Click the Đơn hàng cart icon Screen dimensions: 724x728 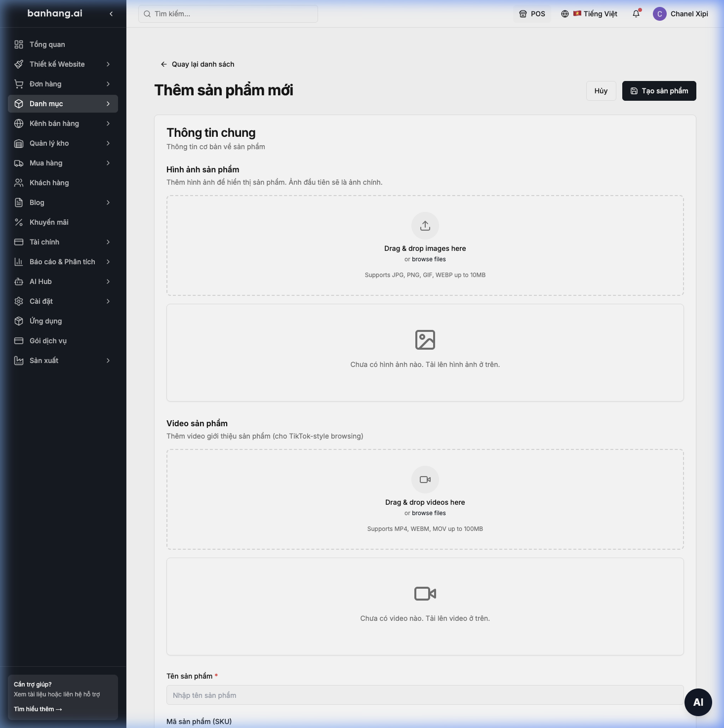pos(19,84)
